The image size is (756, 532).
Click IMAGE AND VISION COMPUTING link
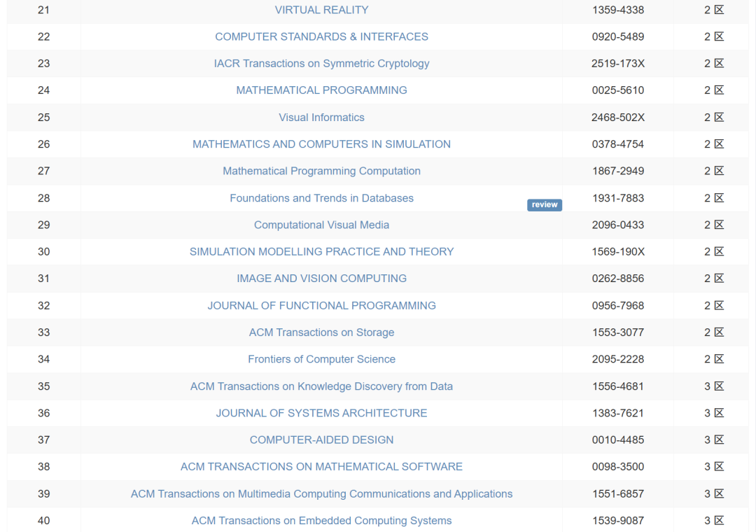321,279
